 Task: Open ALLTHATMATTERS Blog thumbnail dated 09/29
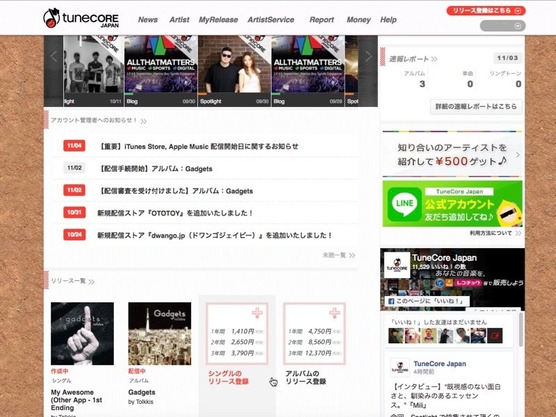(x=308, y=71)
